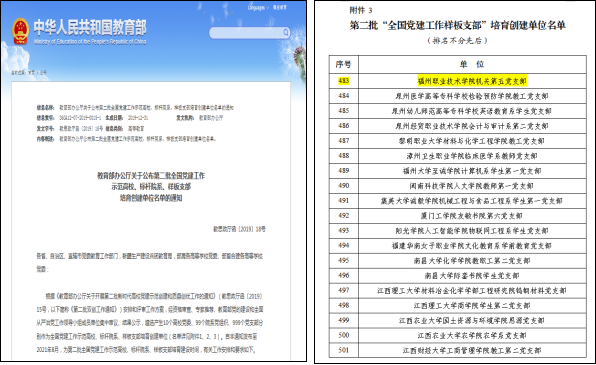Image resolution: width=596 pixels, height=365 pixels.
Task: Click the search magnifier icon
Action: [x=286, y=32]
